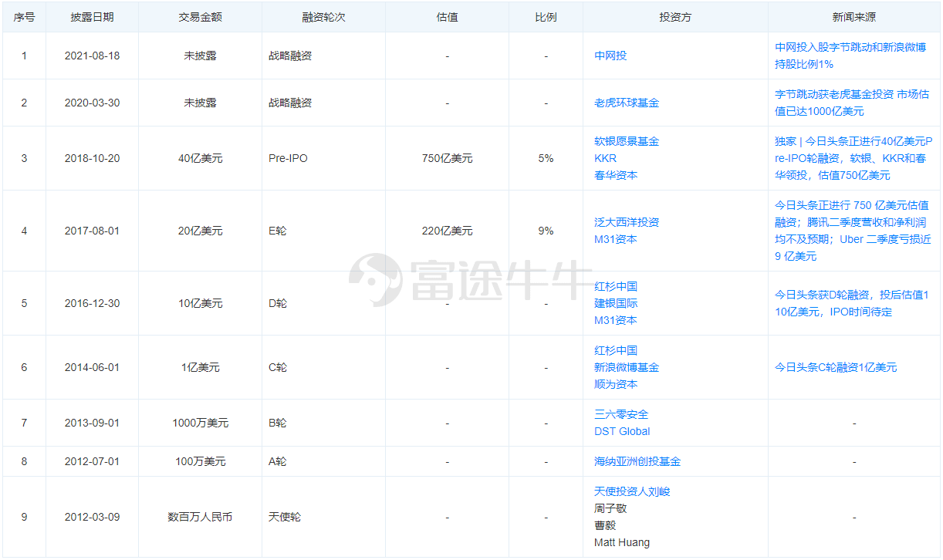Click amount cell 20亿美元
The image size is (943, 560).
coord(200,231)
